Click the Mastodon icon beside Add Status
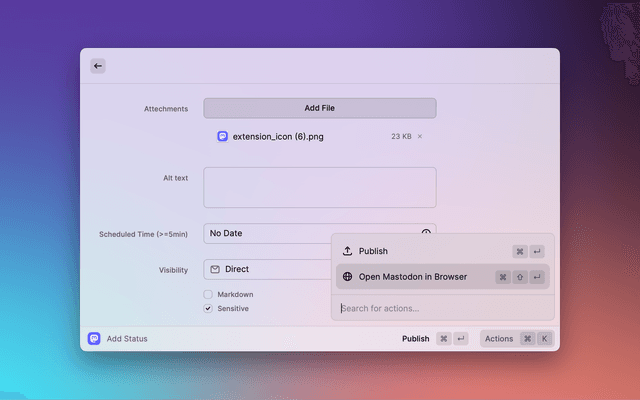This screenshot has width=640, height=400. [94, 339]
